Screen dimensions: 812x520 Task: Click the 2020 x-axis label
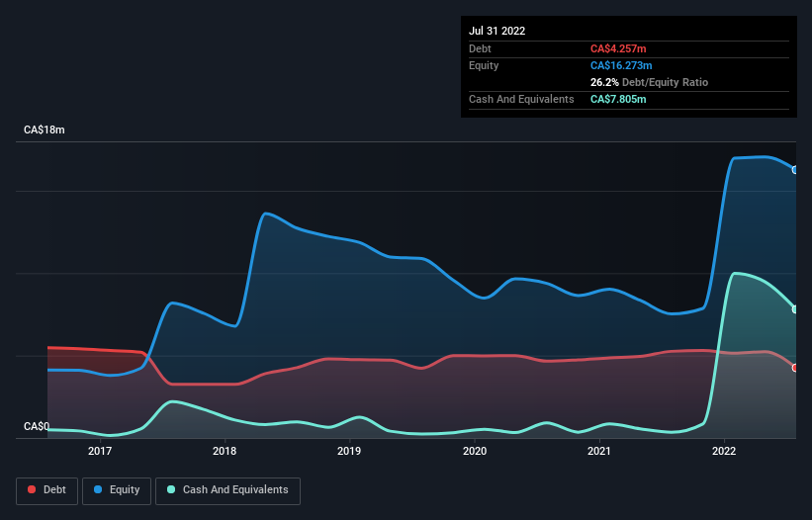pyautogui.click(x=475, y=451)
